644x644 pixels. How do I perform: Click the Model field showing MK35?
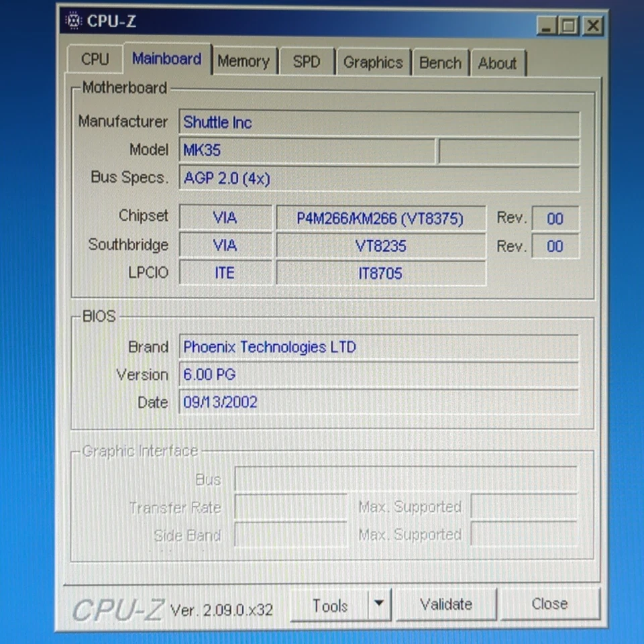pyautogui.click(x=307, y=150)
